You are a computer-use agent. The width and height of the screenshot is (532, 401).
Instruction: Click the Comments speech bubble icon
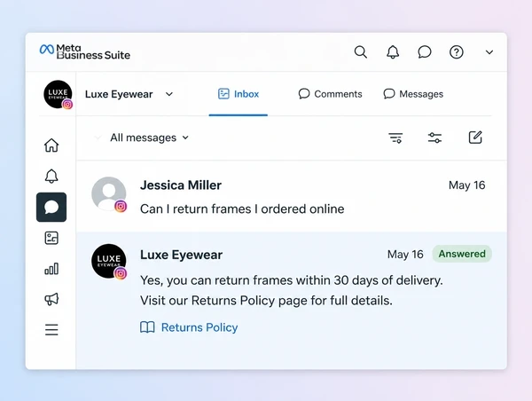(x=304, y=94)
